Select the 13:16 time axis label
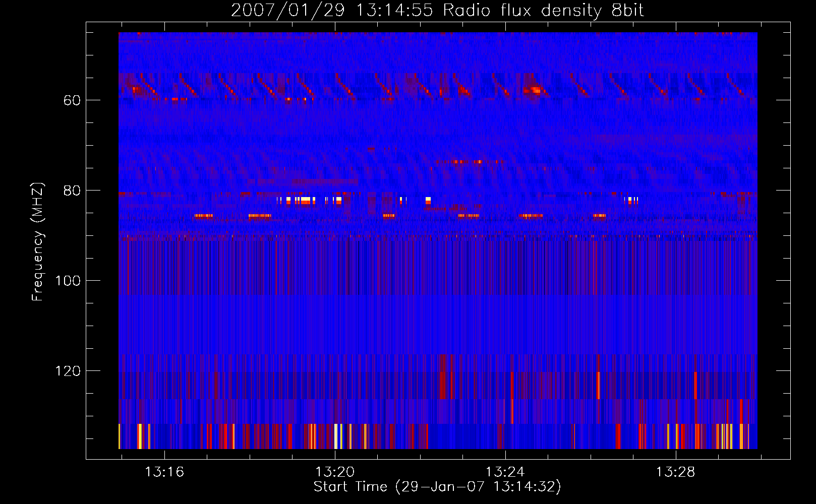 [164, 472]
